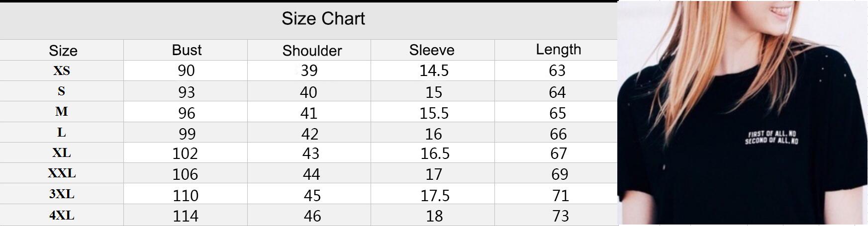Click the Bust column header
Image resolution: width=868 pixels, height=226 pixels.
187,50
